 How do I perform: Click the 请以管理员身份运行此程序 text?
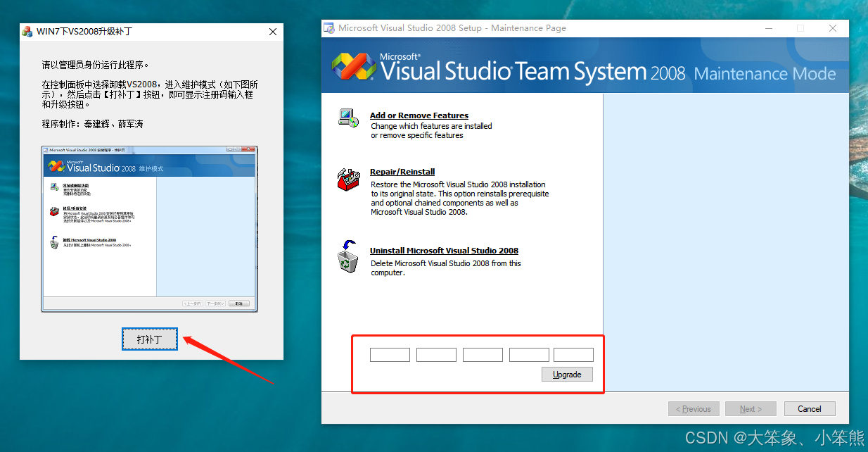pyautogui.click(x=96, y=65)
